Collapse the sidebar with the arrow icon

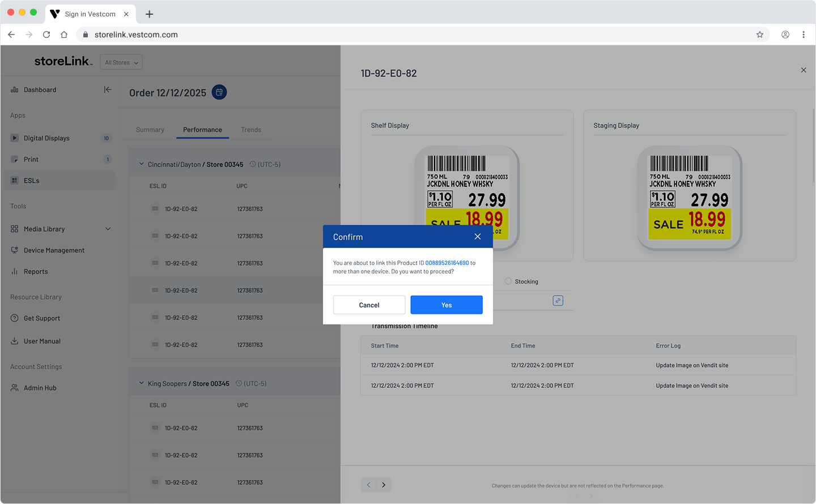(x=108, y=89)
